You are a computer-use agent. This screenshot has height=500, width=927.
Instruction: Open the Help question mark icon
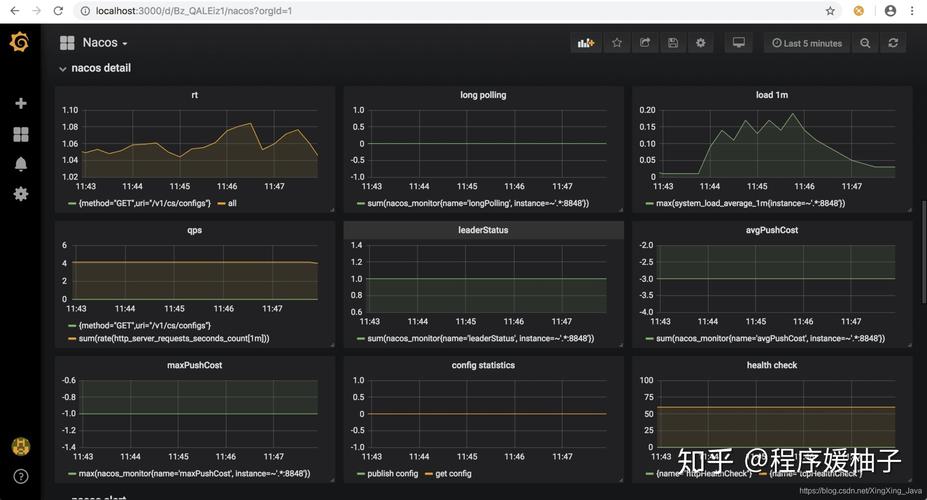click(x=21, y=476)
